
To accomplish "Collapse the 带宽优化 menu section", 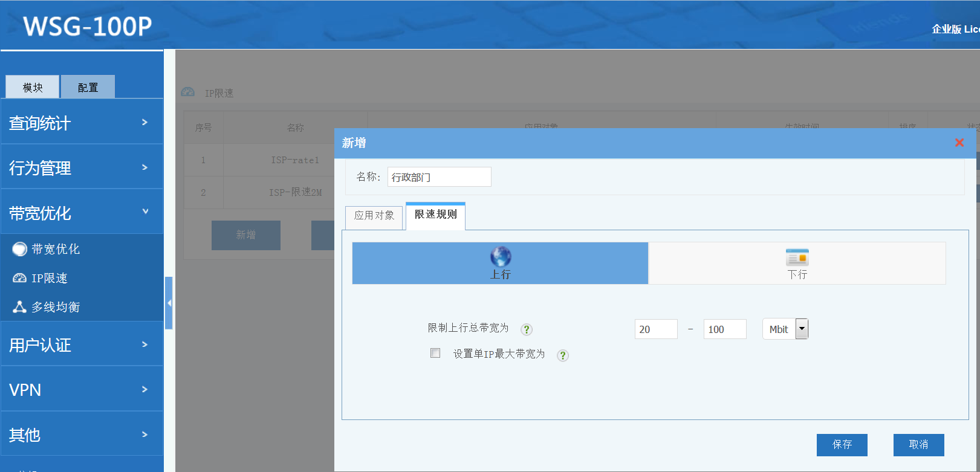I will point(82,213).
